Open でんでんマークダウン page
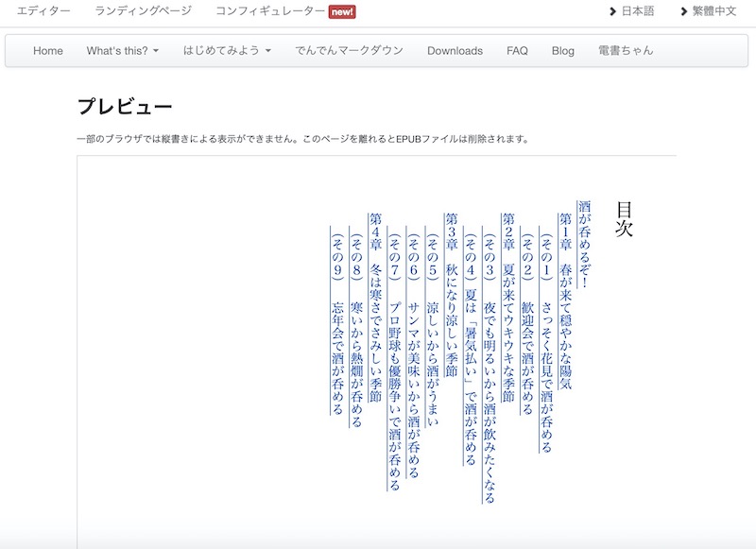This screenshot has height=549, width=756. pos(349,51)
